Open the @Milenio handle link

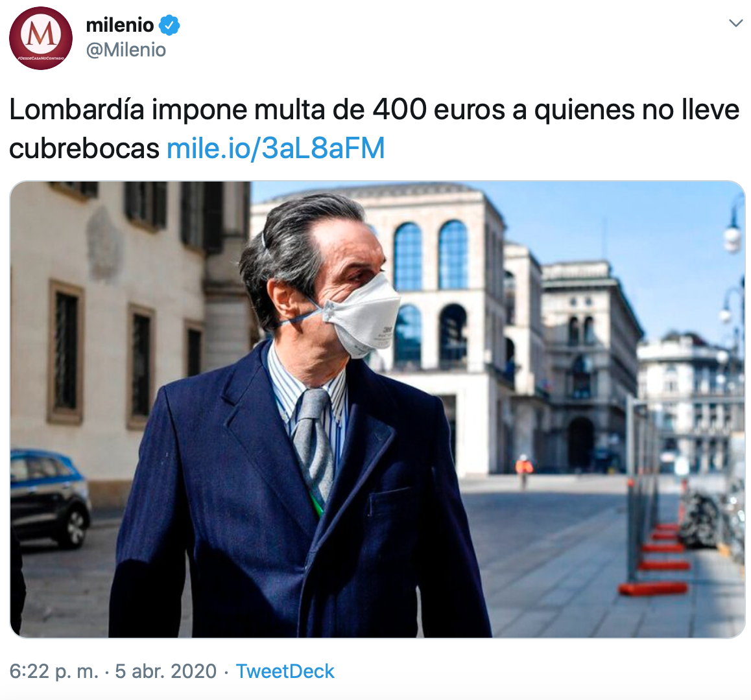tap(126, 50)
